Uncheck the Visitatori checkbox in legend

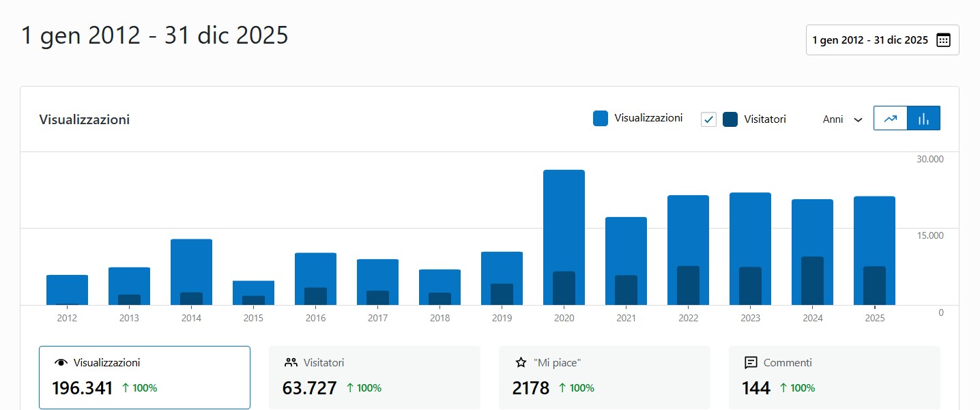point(708,119)
